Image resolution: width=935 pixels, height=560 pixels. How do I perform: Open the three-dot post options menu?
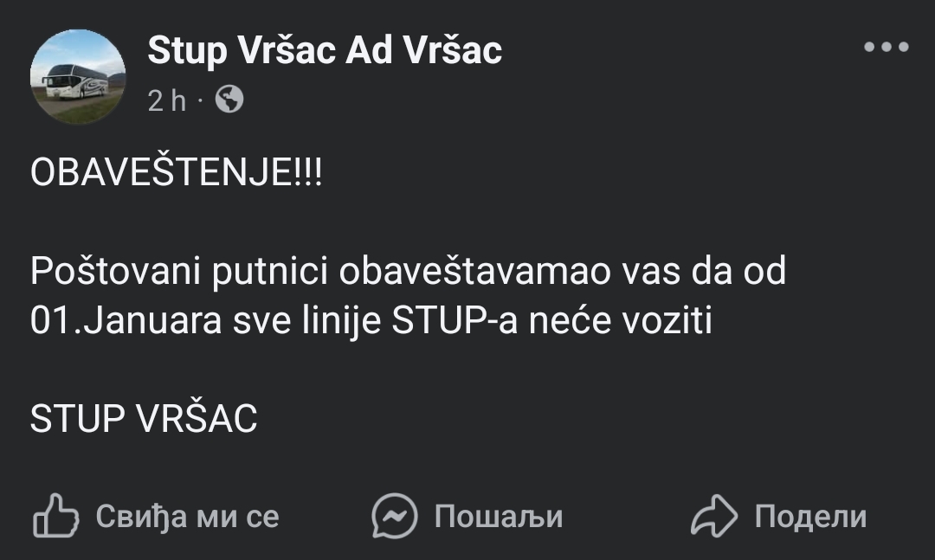click(x=886, y=48)
